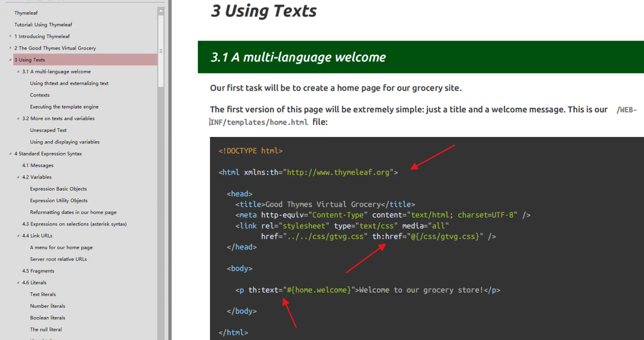Viewport: 644px width, 340px height.
Task: Expand the '1 Introducing Thymeleaf' tree arrow
Action: pos(10,36)
